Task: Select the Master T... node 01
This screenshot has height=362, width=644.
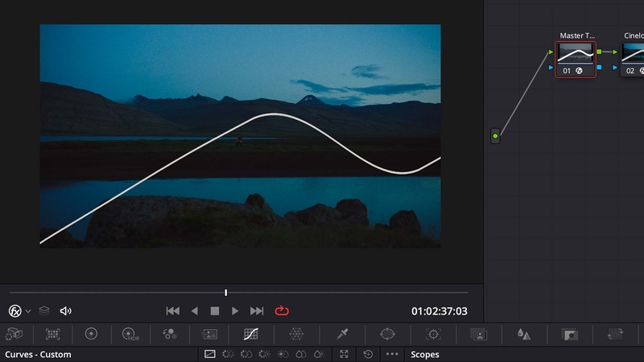Action: [575, 58]
